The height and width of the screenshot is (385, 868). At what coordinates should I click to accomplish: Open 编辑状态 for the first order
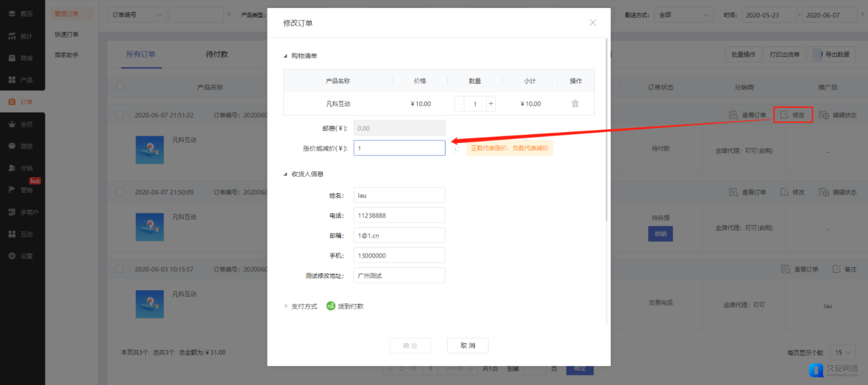coord(838,115)
